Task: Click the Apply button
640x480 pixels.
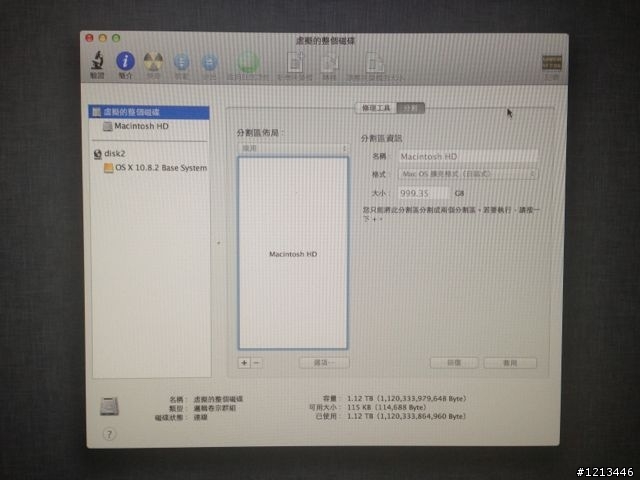Action: click(x=510, y=363)
